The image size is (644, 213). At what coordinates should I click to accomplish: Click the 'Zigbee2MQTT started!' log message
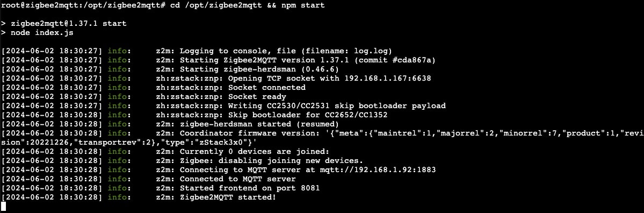228,197
